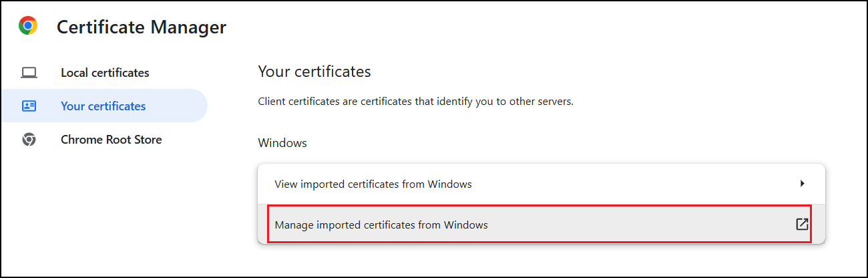Expand the arrow on View imported certificates row
The width and height of the screenshot is (868, 278).
pos(802,183)
